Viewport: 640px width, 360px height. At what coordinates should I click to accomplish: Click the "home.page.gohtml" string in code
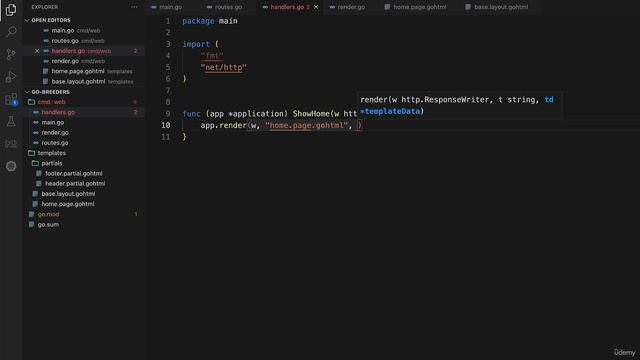click(307, 125)
